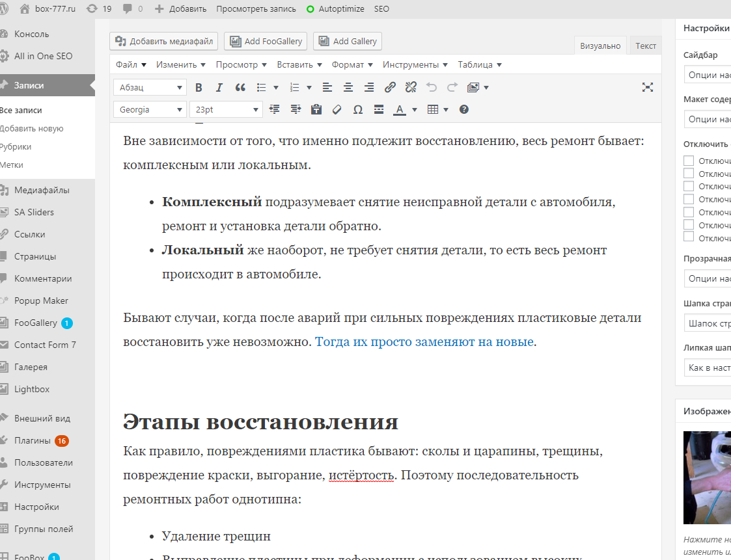Paste as plain text icon

(316, 109)
